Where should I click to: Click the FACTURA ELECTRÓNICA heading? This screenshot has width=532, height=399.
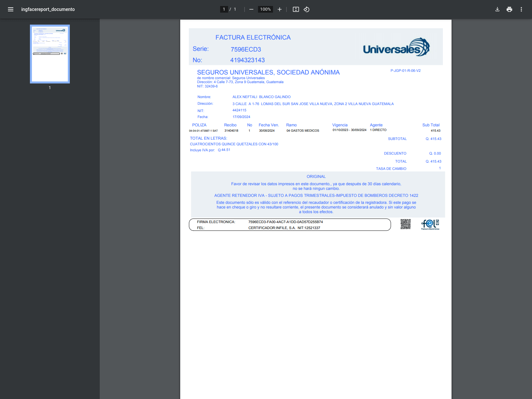point(253,38)
